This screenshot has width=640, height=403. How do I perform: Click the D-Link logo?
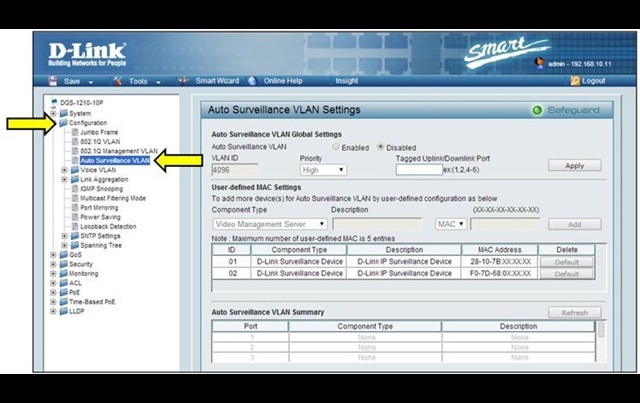[x=87, y=55]
